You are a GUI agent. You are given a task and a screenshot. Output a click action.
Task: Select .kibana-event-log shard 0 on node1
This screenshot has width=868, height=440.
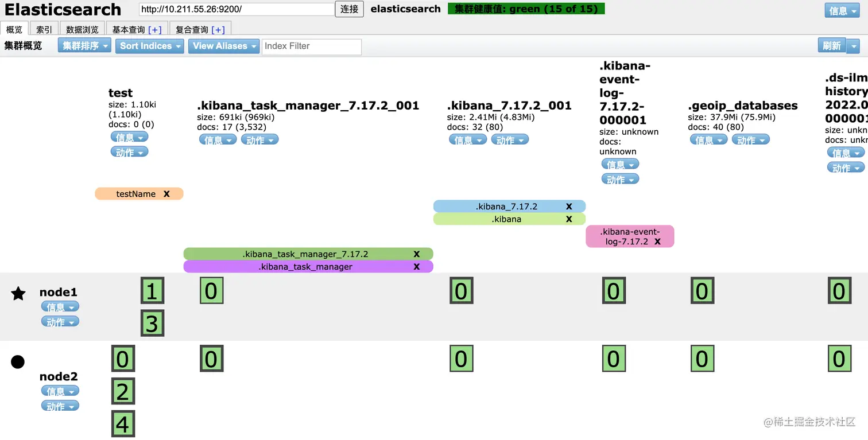coord(614,291)
